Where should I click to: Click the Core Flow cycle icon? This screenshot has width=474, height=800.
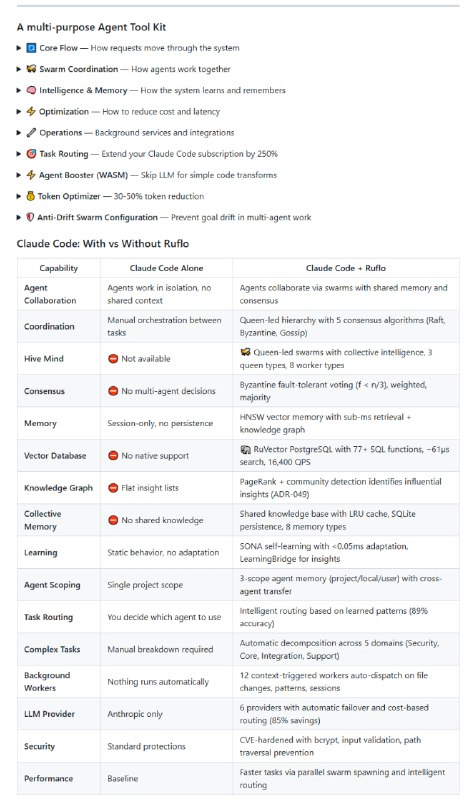pos(31,48)
